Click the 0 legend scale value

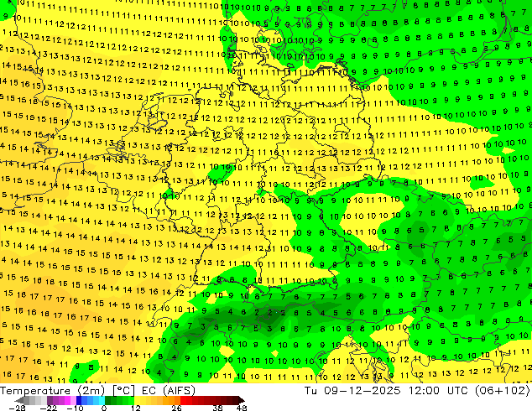click(104, 408)
